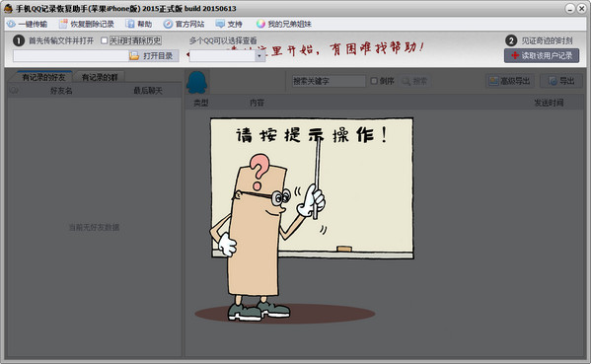Open the 帮助 help item
This screenshot has height=364, width=591.
139,24
